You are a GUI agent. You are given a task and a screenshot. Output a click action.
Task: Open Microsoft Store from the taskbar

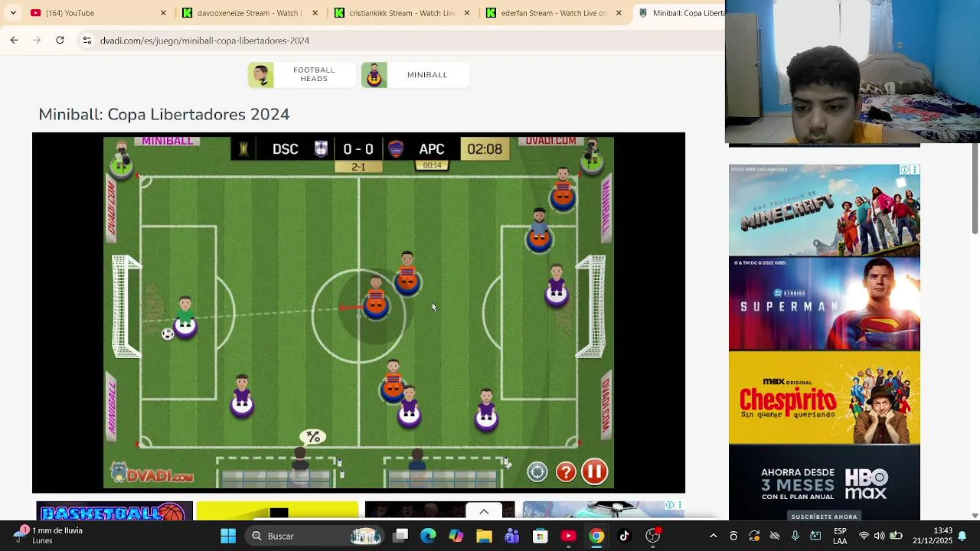[541, 536]
